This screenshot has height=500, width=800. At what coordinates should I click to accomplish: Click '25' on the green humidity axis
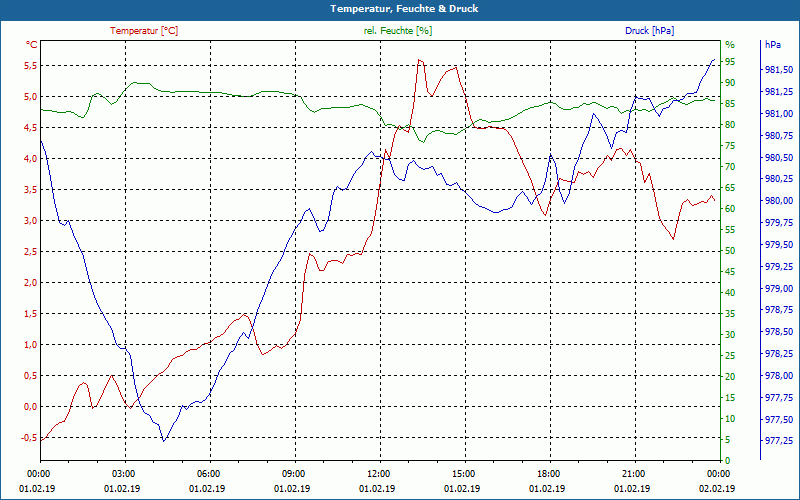click(730, 356)
